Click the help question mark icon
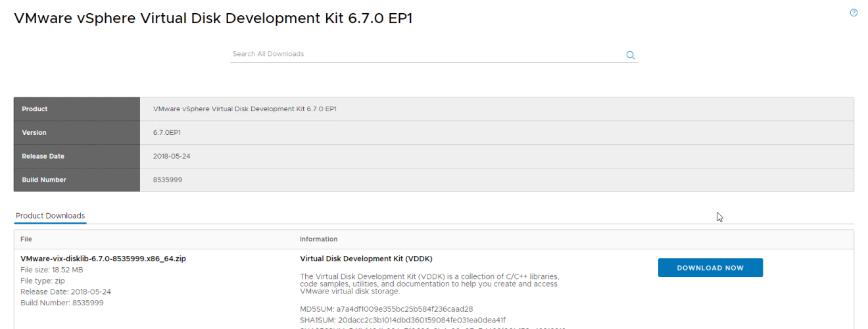Viewport: 868px width, 329px height. [x=854, y=13]
